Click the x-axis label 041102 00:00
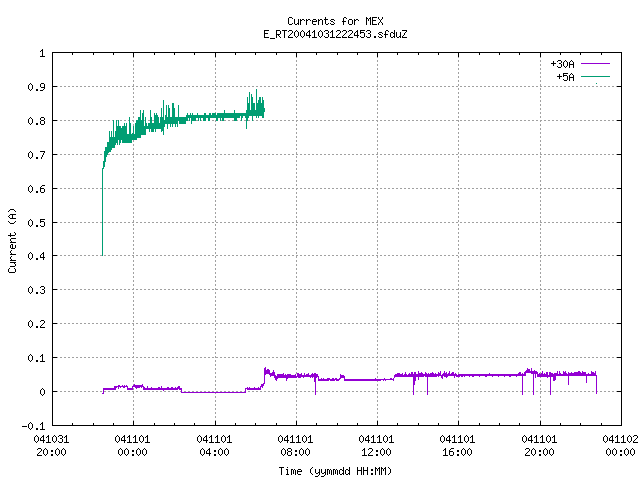The image size is (640, 480). (620, 446)
